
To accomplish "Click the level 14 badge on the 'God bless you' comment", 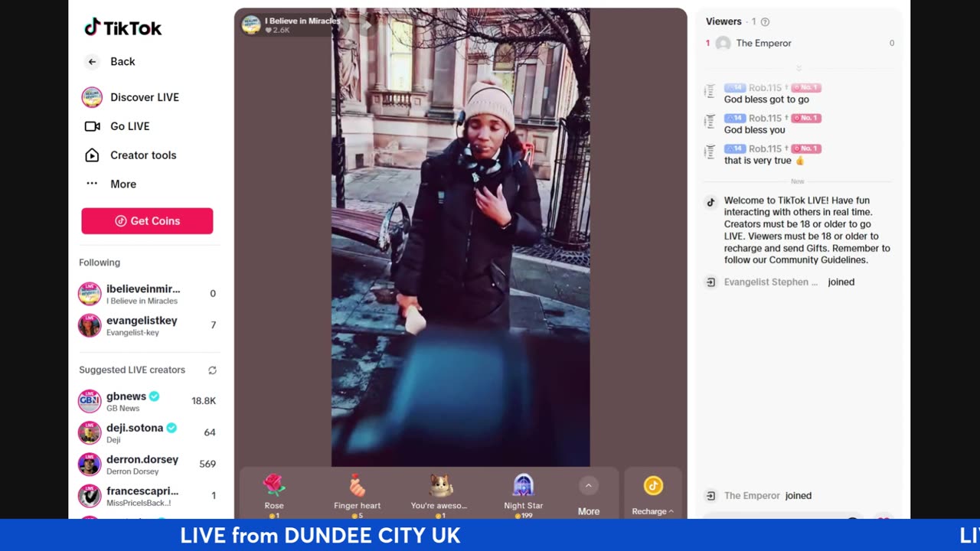I will pos(735,119).
